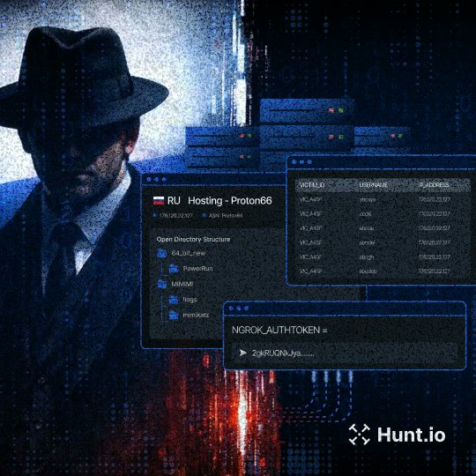Click the Russian flag icon beside RU
This screenshot has height=476, width=476.
point(159,200)
